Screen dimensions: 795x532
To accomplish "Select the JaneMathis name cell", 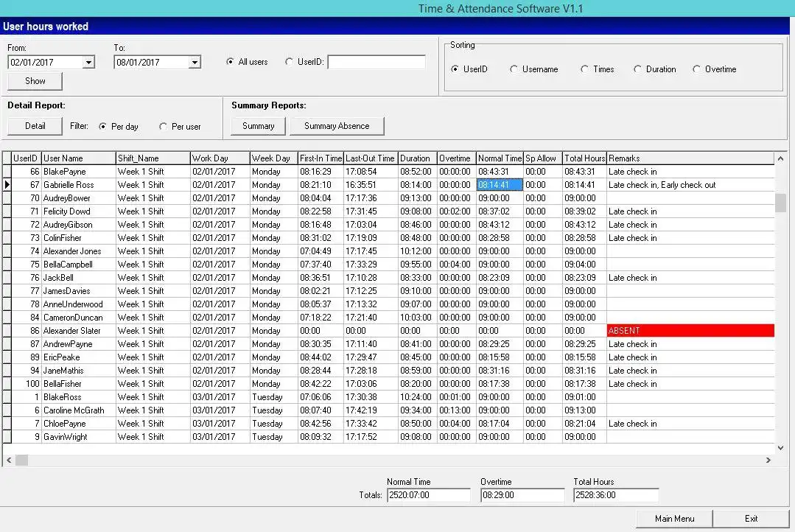I will coord(79,371).
